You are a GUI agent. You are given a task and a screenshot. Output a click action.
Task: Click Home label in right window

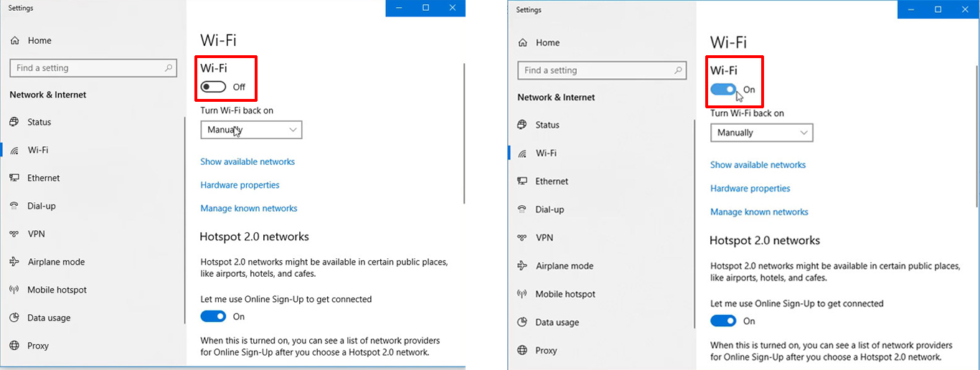click(547, 43)
